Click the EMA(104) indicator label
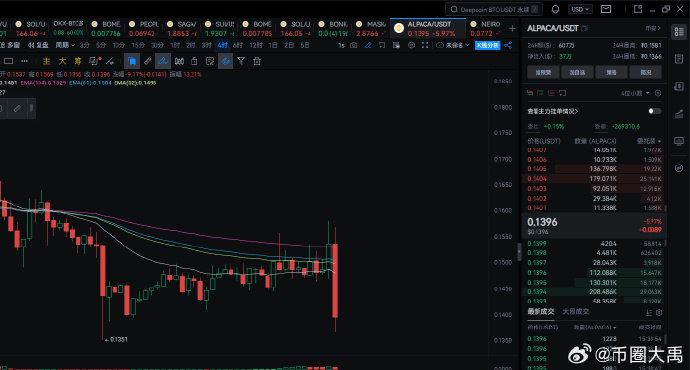The image size is (690, 370). (43, 83)
